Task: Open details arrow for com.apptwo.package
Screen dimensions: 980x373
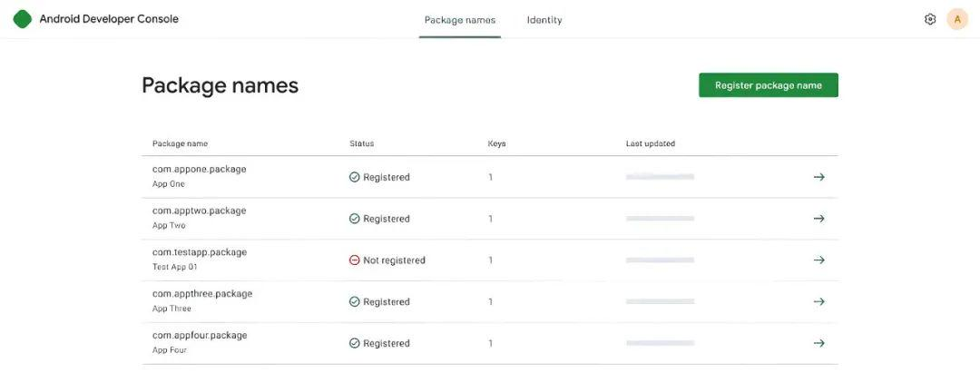Action: [x=818, y=219]
